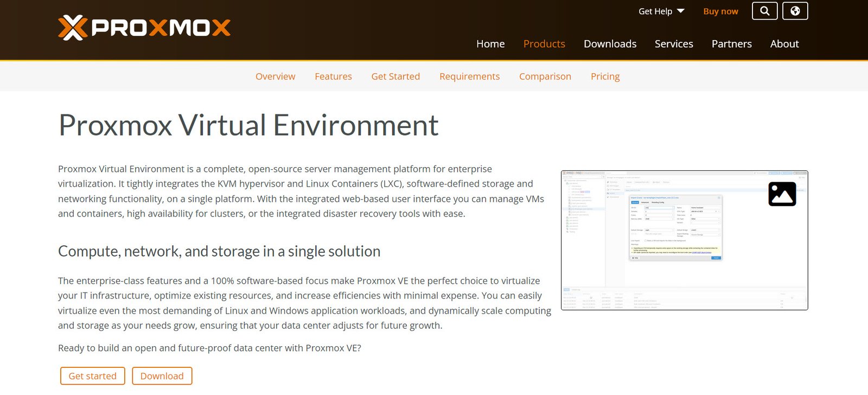Open the Products menu
Viewport: 868px width, 395px height.
click(x=544, y=44)
